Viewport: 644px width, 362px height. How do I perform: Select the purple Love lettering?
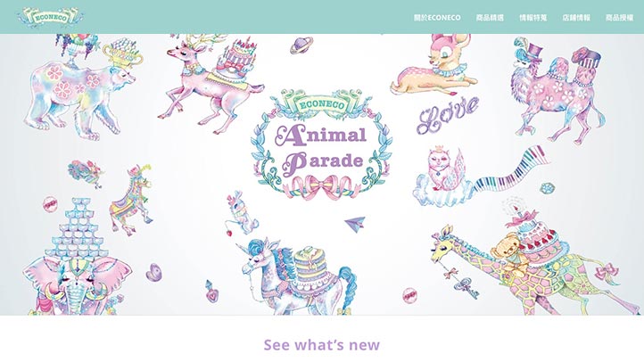[x=448, y=114]
